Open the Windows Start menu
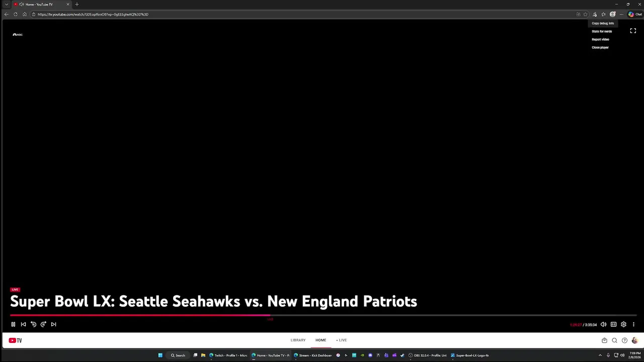The width and height of the screenshot is (644, 362). click(160, 355)
